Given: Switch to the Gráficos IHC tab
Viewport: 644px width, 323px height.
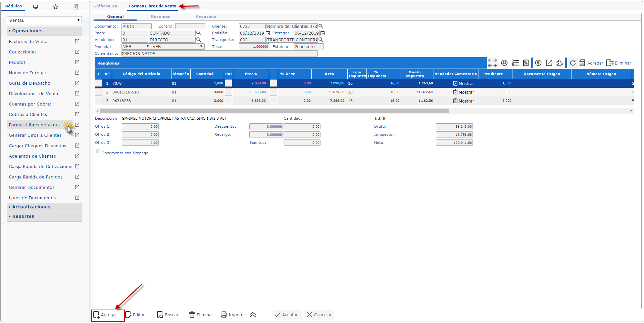Looking at the screenshot, I should pyautogui.click(x=106, y=6).
